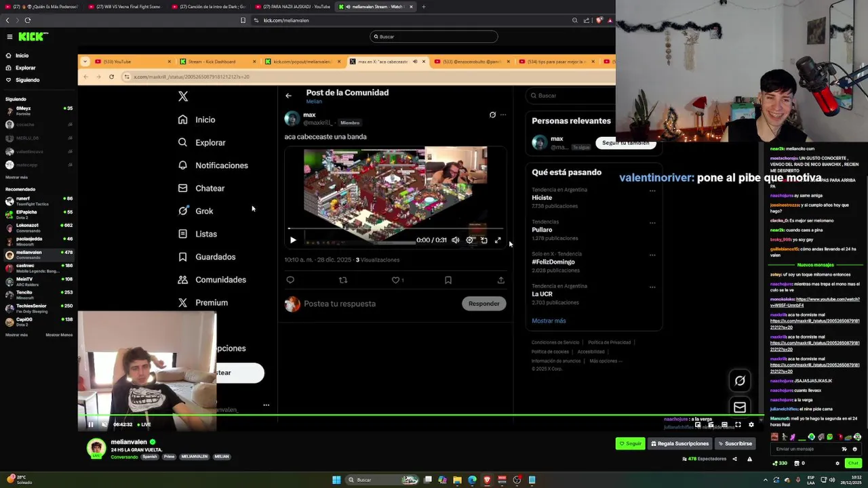Screen dimensions: 868x488
Task: Focus the Kick Buscar search box
Action: pyautogui.click(x=434, y=37)
